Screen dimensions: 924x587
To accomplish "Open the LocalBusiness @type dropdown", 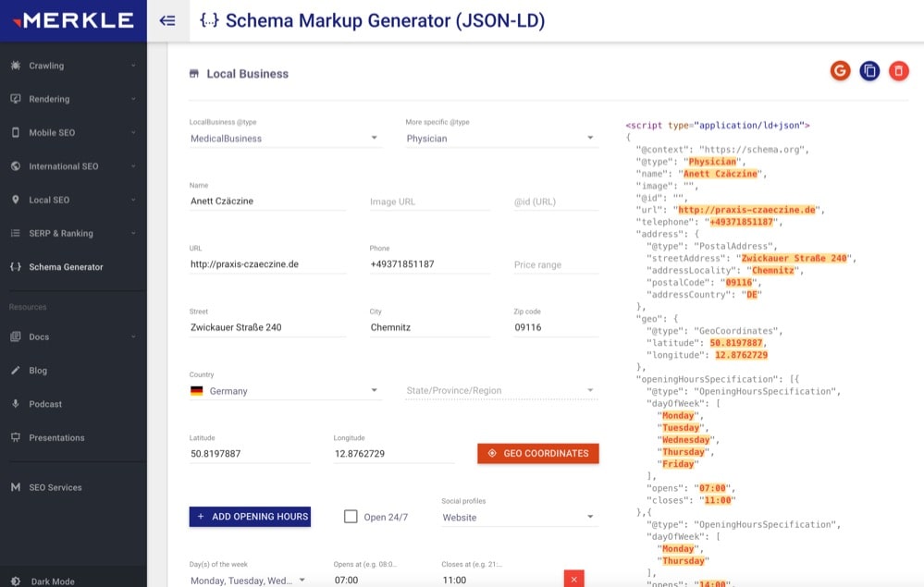I will pyautogui.click(x=284, y=139).
